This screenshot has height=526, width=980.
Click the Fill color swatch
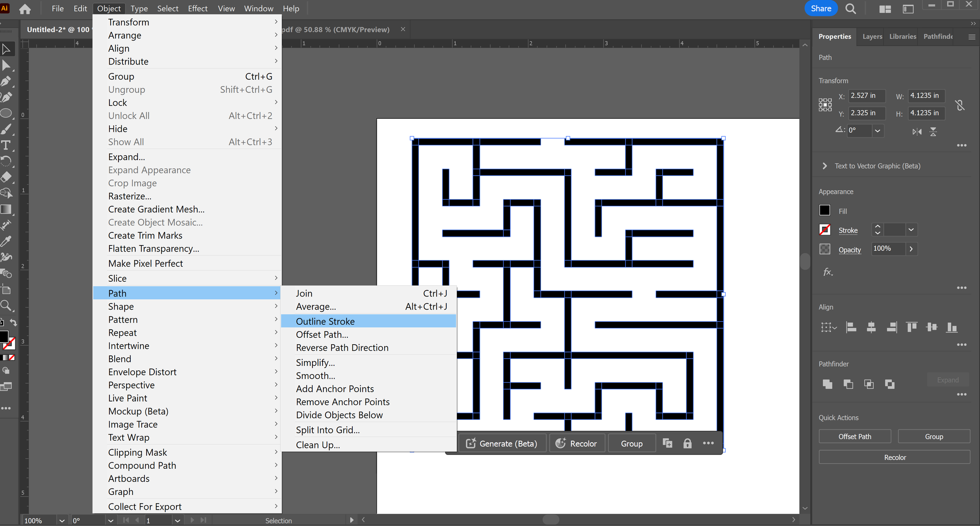point(825,210)
